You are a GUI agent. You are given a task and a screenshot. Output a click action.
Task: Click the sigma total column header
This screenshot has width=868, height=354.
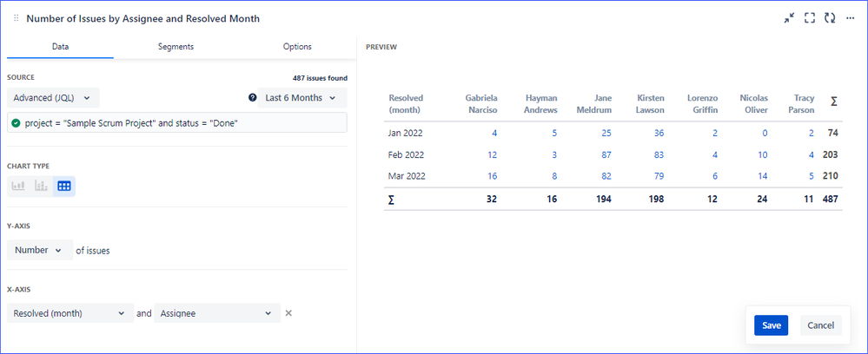(x=833, y=102)
